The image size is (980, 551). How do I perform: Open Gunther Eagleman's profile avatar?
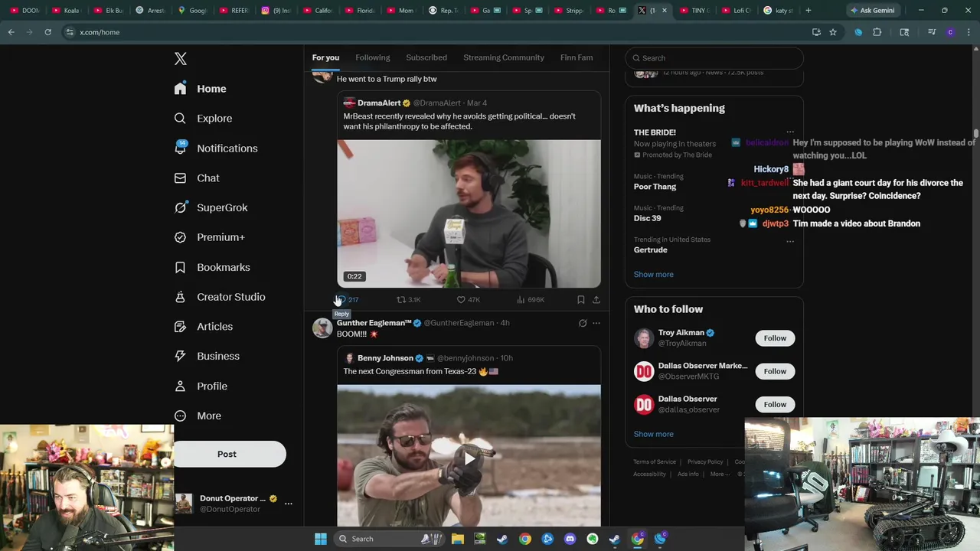click(x=322, y=328)
